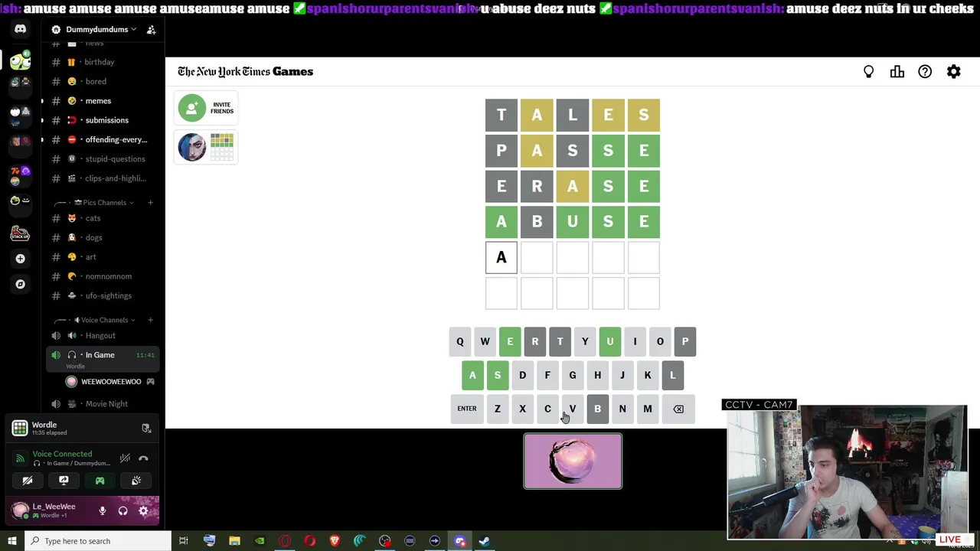Click the Discord direct messages home icon

(21, 29)
